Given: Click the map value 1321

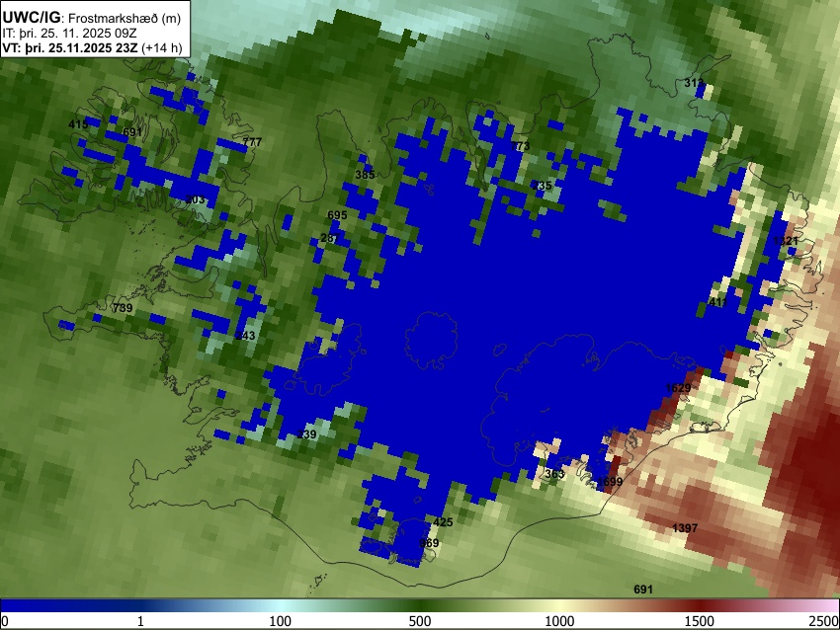Looking at the screenshot, I should (x=786, y=241).
